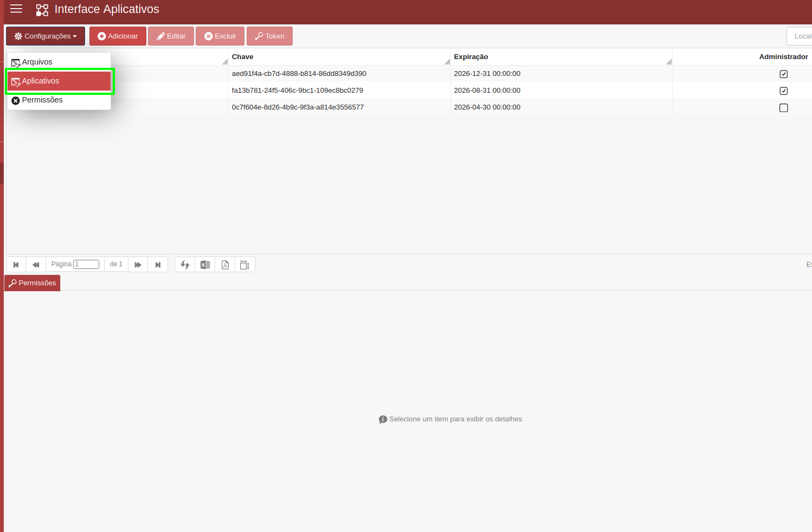Viewport: 812px width, 532px height.
Task: Select Permissões from the Configurações menu
Action: [59, 100]
